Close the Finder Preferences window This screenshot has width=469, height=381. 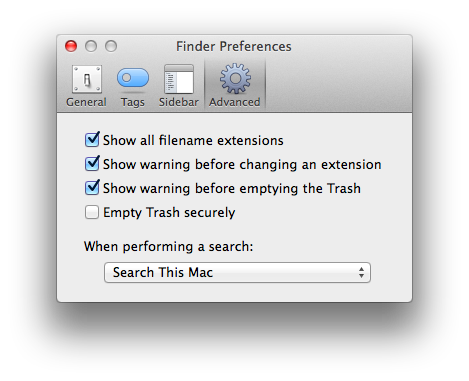point(71,46)
